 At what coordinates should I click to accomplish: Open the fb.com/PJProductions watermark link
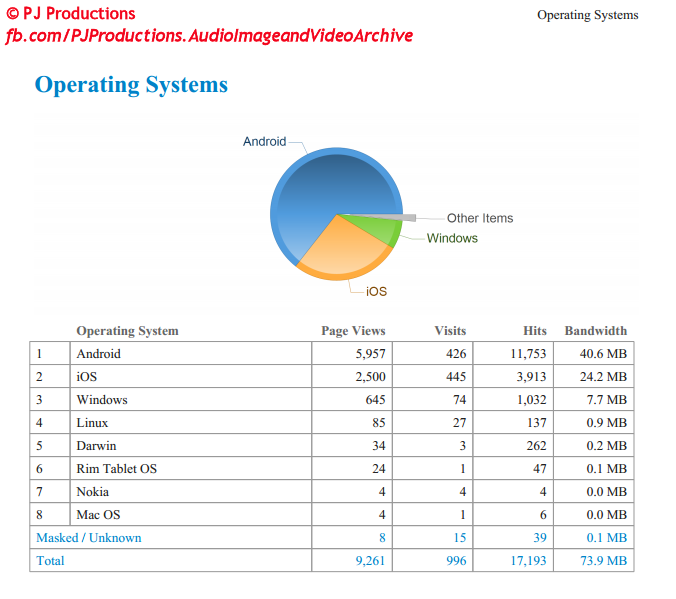[209, 36]
